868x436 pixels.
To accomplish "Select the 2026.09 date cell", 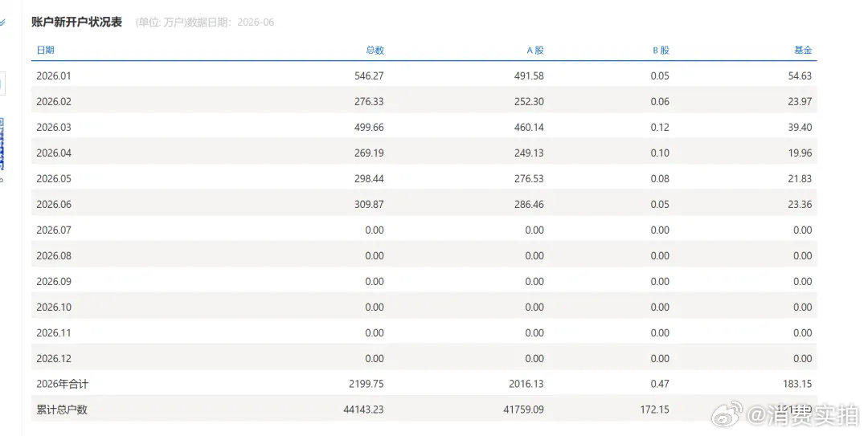I will (54, 281).
